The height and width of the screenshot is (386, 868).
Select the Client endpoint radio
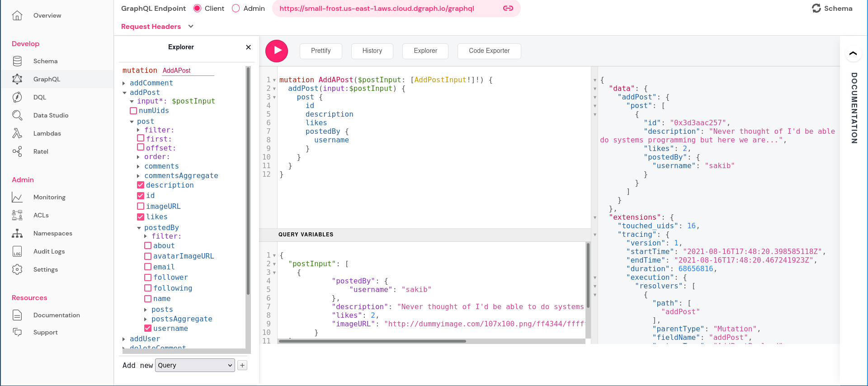[x=197, y=8]
